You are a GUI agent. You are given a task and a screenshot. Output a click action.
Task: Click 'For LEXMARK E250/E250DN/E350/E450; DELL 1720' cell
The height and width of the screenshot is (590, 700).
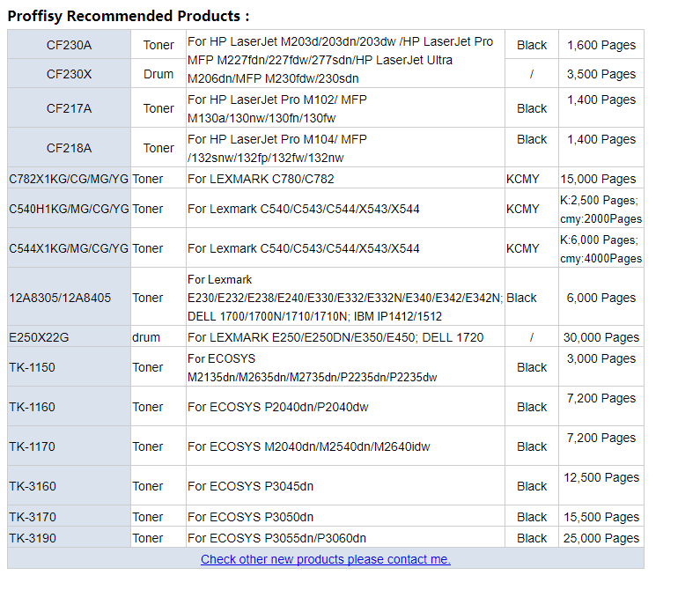(x=345, y=337)
